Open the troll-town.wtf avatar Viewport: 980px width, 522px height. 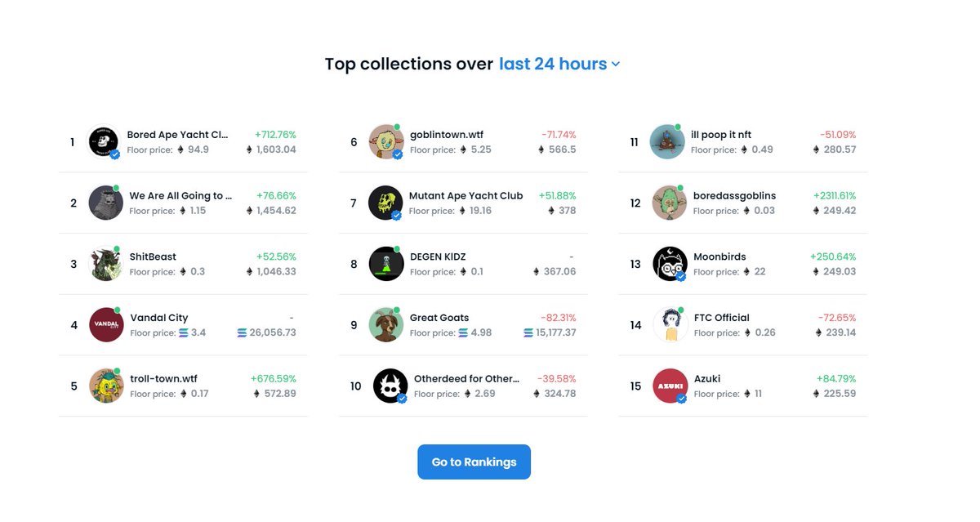[x=106, y=386]
